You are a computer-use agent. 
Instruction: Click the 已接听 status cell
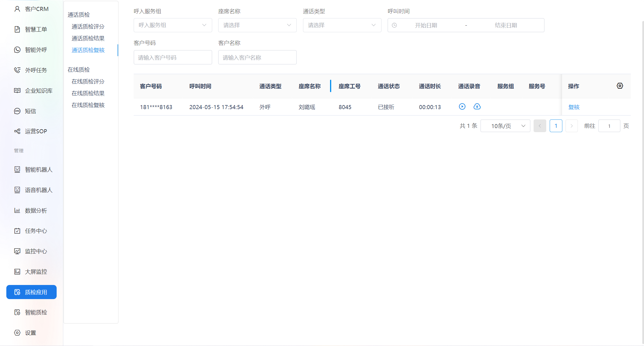pos(386,107)
